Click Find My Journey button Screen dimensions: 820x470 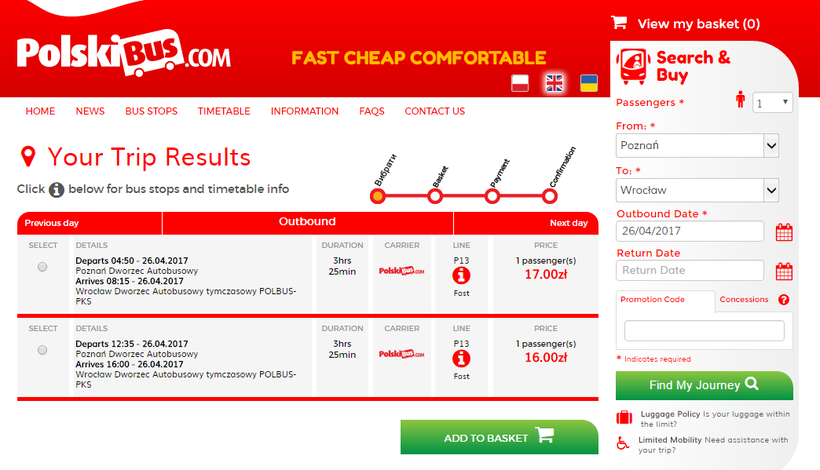point(704,385)
